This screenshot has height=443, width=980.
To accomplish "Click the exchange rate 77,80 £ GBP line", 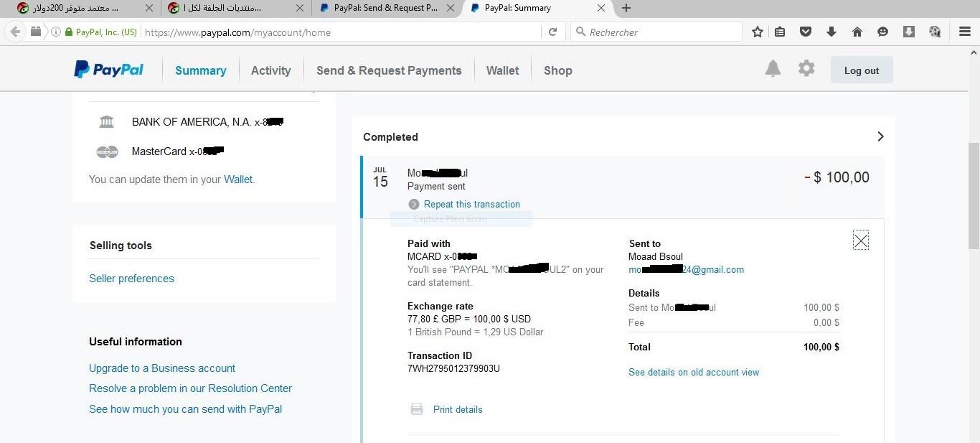I will tap(469, 319).
